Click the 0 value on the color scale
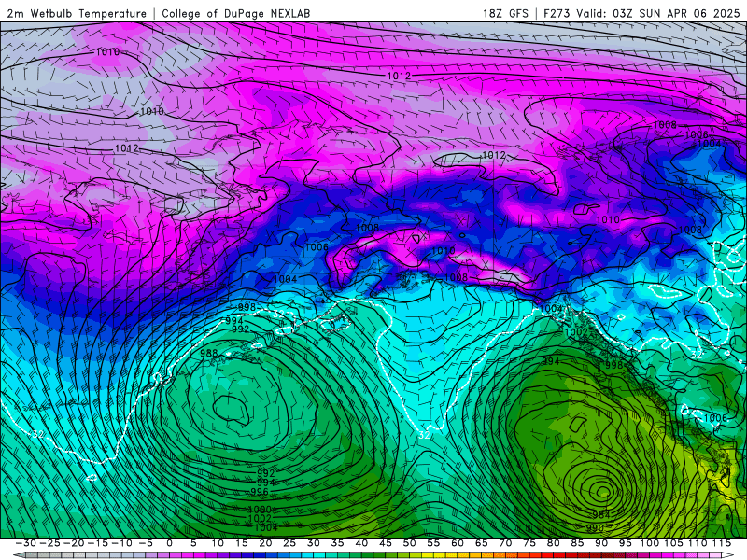Screen dimensions: 747x560 coord(169,543)
